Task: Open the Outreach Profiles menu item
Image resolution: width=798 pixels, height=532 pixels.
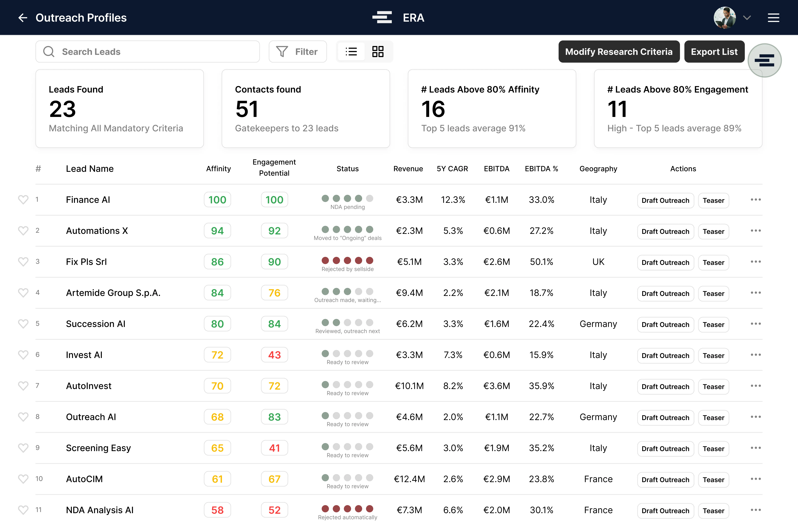Action: (x=81, y=18)
